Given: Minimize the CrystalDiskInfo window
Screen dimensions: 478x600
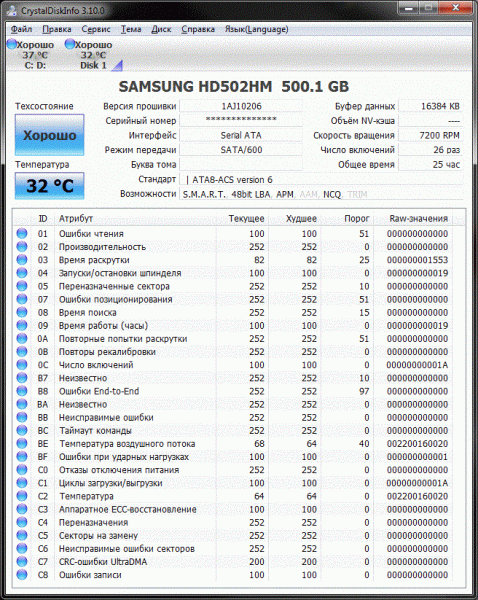Looking at the screenshot, I should coord(408,8).
